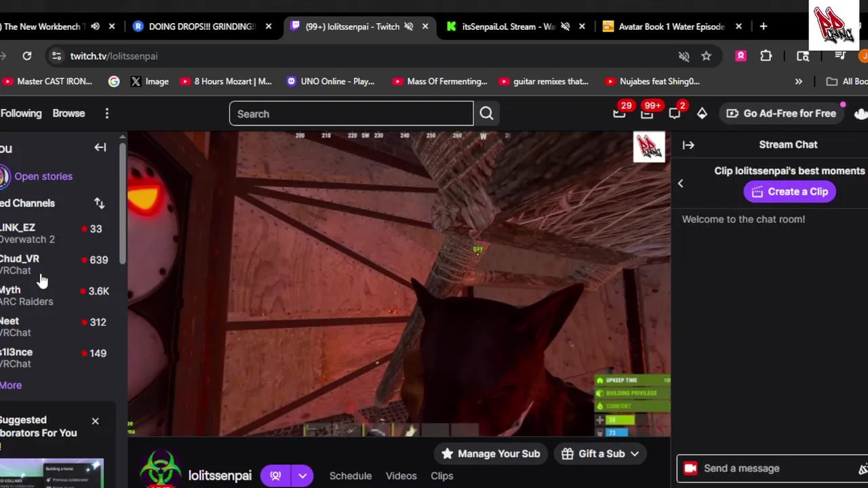Reload the Twitch page
The height and width of the screenshot is (488, 868).
27,56
